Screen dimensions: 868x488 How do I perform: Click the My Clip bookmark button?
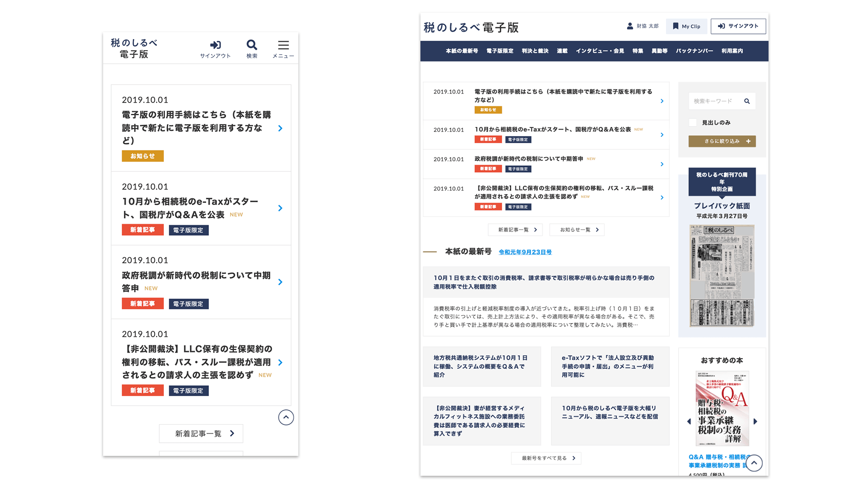tap(686, 26)
